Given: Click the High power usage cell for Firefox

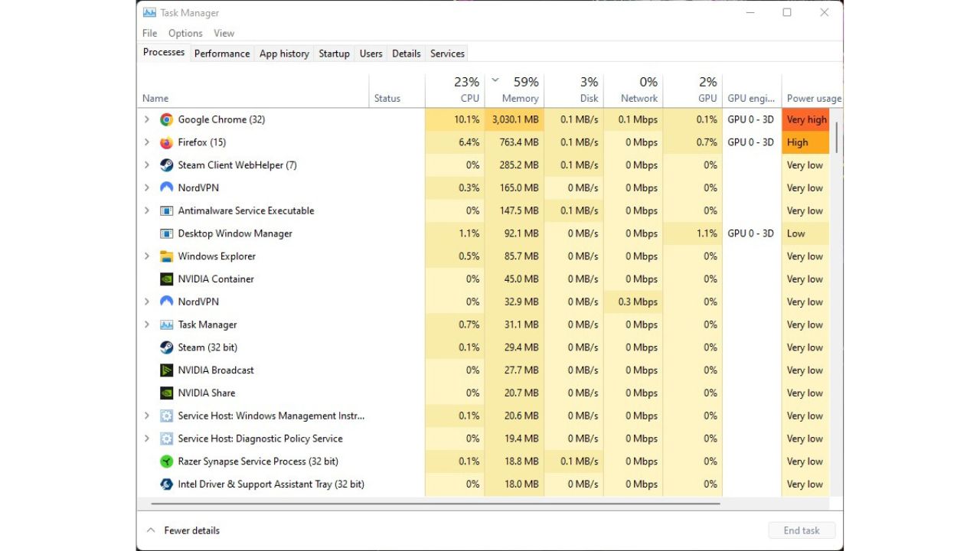Looking at the screenshot, I should (x=806, y=142).
